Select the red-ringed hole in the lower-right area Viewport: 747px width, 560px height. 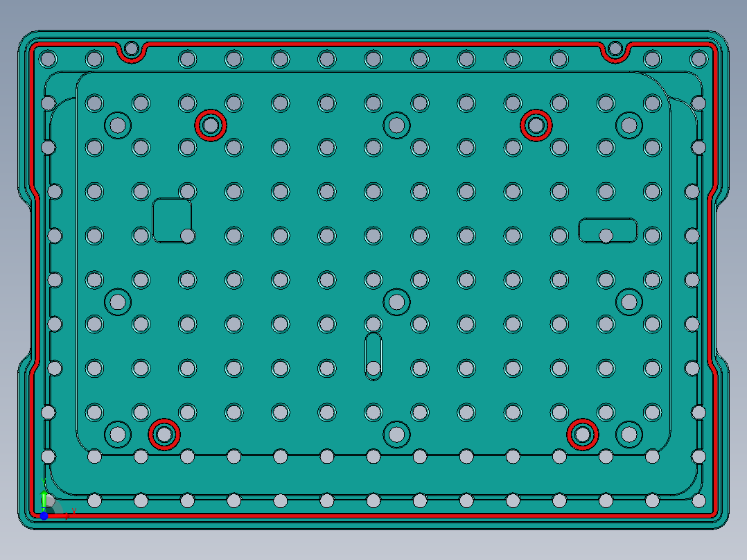pyautogui.click(x=583, y=434)
